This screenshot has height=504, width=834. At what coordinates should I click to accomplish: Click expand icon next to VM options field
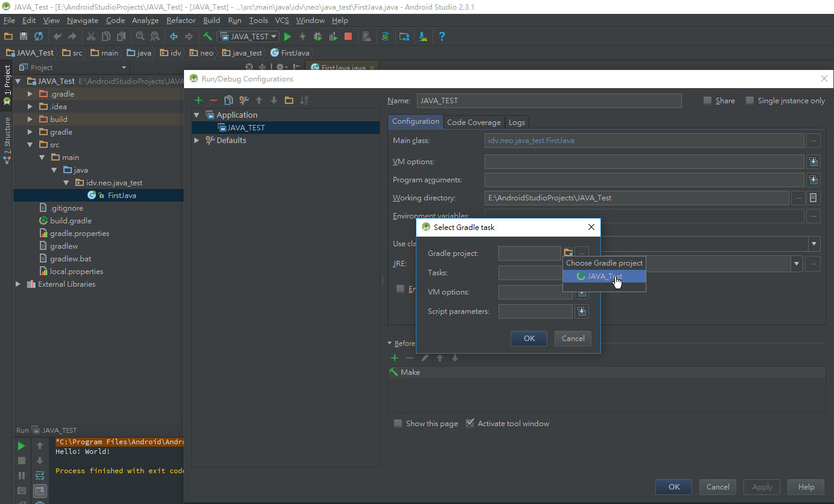(813, 162)
